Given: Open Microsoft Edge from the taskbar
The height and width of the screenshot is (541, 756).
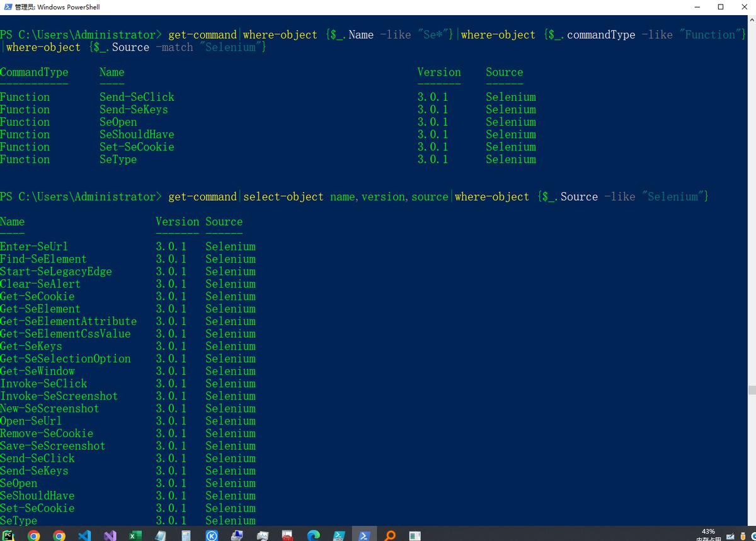Looking at the screenshot, I should pyautogui.click(x=313, y=535).
